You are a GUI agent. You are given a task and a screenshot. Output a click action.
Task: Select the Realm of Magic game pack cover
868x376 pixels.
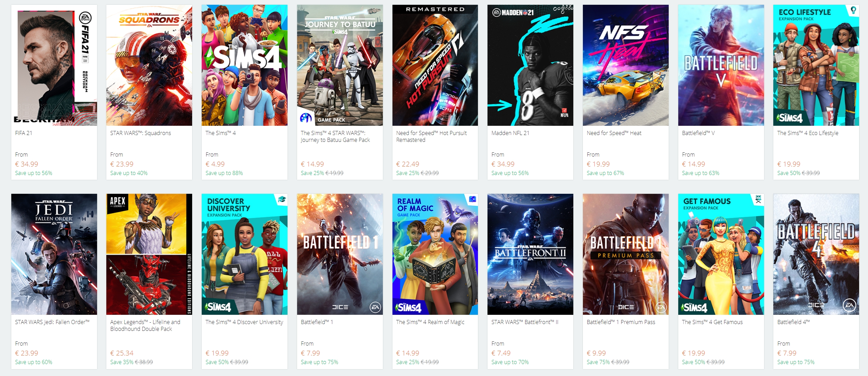pos(435,254)
